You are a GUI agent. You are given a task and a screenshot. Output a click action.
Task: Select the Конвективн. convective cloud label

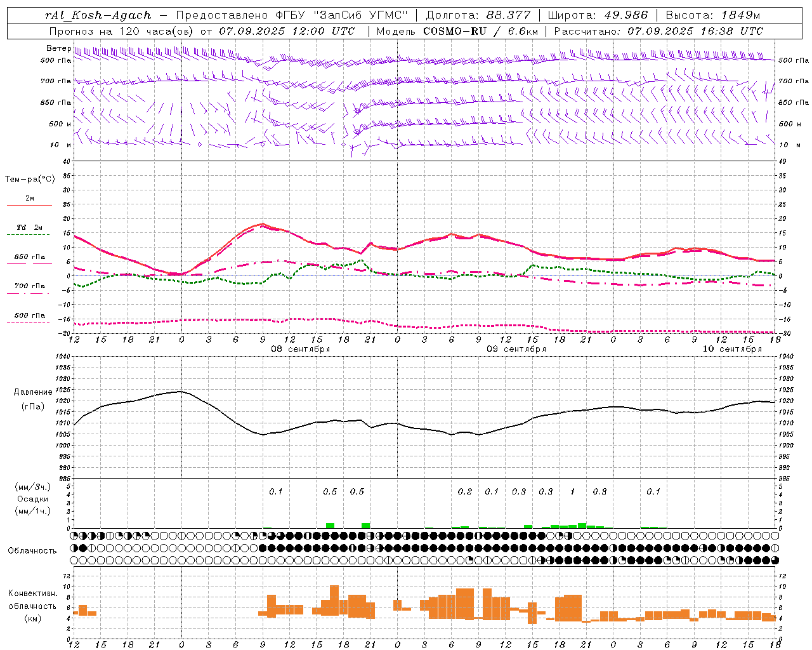pyautogui.click(x=32, y=594)
